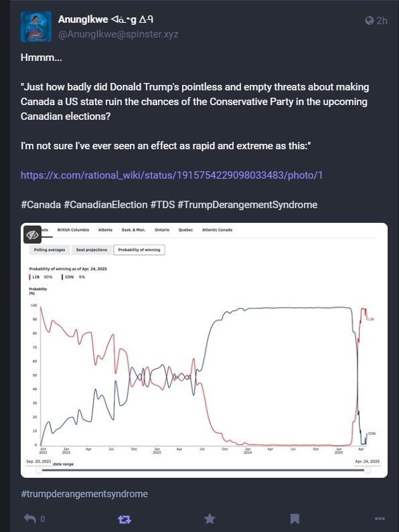This screenshot has height=532, width=399.
Task: Click the Probability of winning tab in chart
Action: tap(139, 250)
